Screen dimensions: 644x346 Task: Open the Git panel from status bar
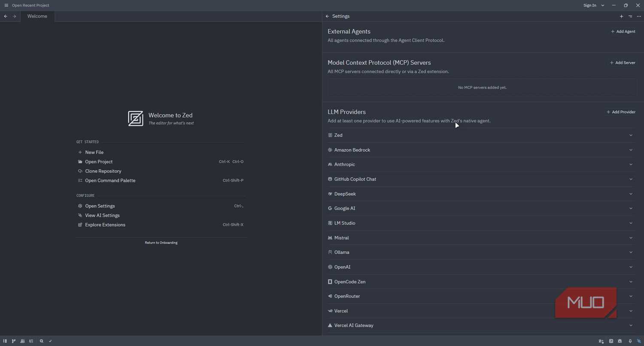click(x=14, y=341)
